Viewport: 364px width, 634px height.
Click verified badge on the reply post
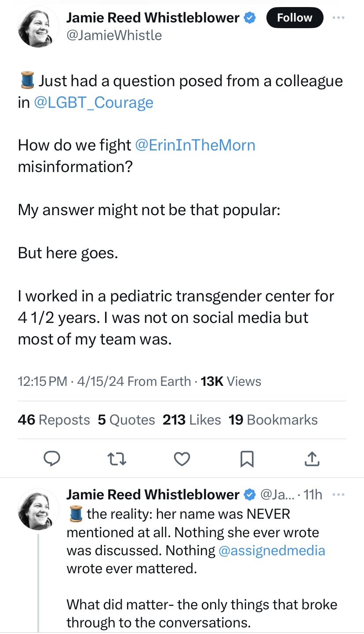[x=250, y=495]
